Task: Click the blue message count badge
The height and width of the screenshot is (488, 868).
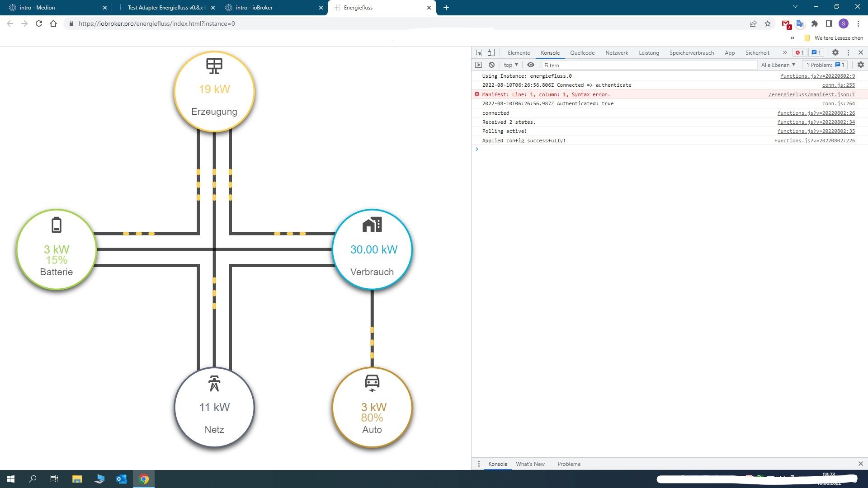Action: [x=816, y=53]
